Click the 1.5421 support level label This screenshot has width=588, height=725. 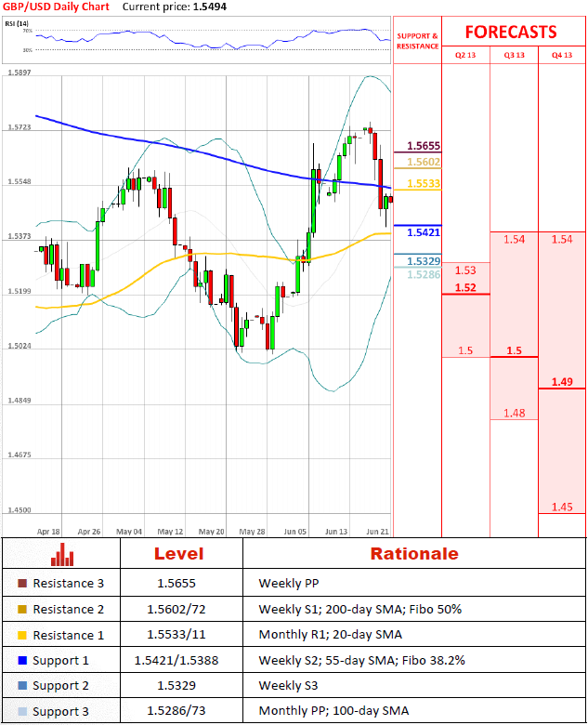[424, 232]
